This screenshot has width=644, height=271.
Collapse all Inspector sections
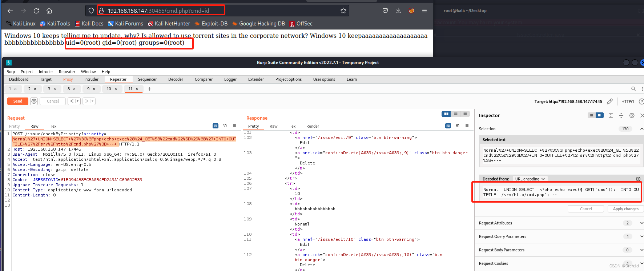pos(621,115)
